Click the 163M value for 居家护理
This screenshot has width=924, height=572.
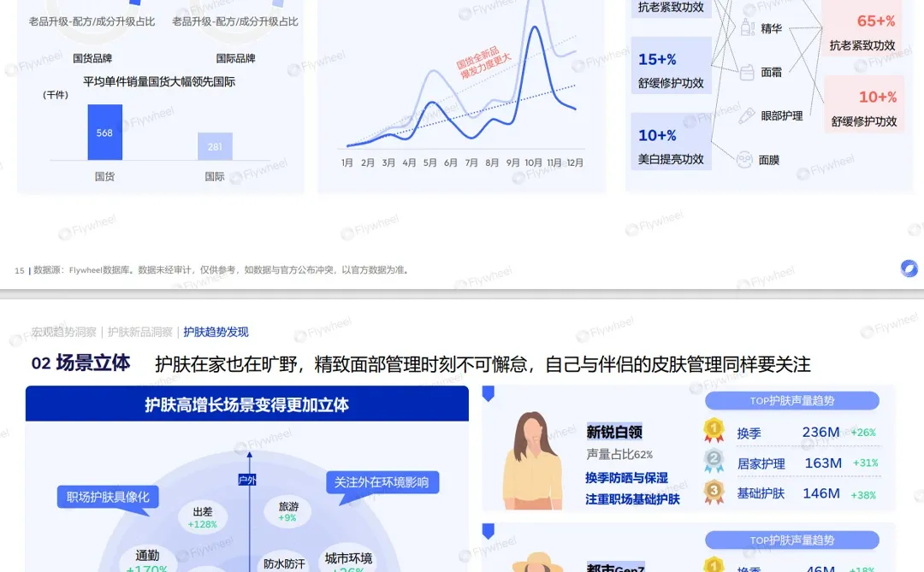pos(823,463)
